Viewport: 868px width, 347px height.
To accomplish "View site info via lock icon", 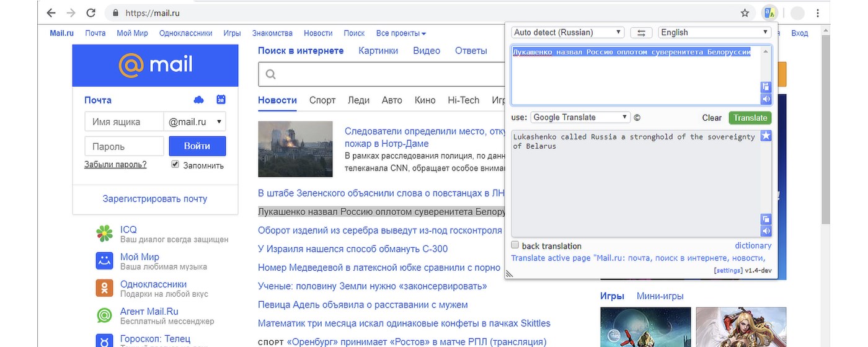I will coord(115,12).
